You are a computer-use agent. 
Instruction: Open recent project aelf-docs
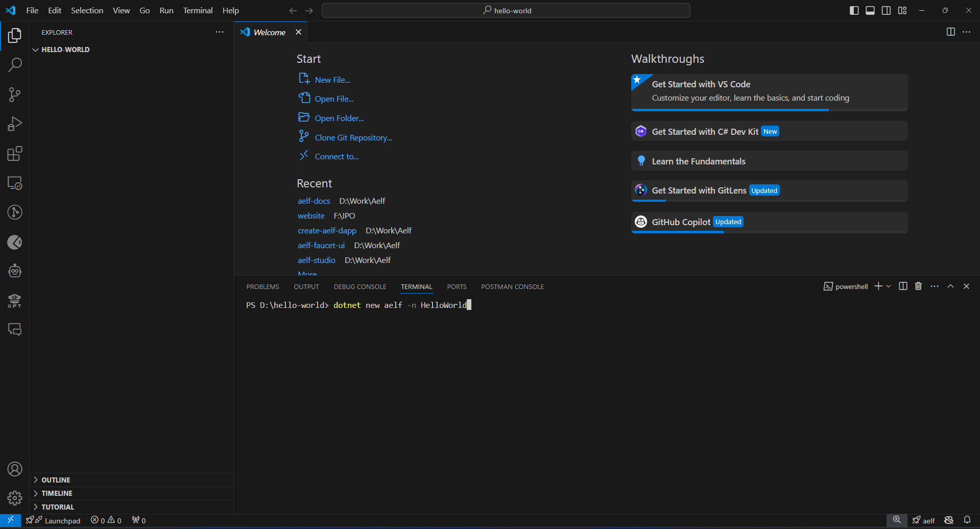click(x=314, y=201)
